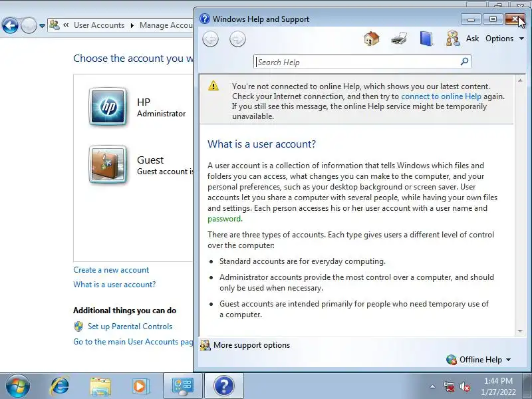Launch Internet Explorer from taskbar
Screen dimensions: 532x399
click(x=60, y=386)
